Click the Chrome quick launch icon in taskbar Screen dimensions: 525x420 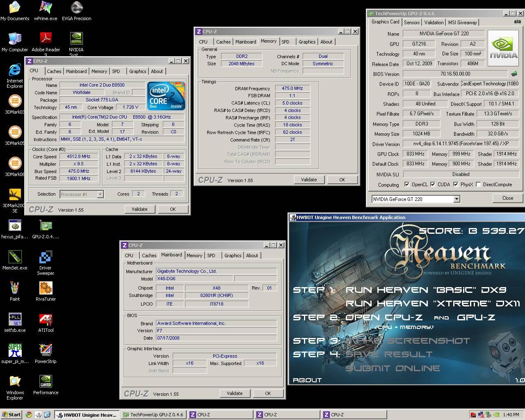[x=29, y=415]
